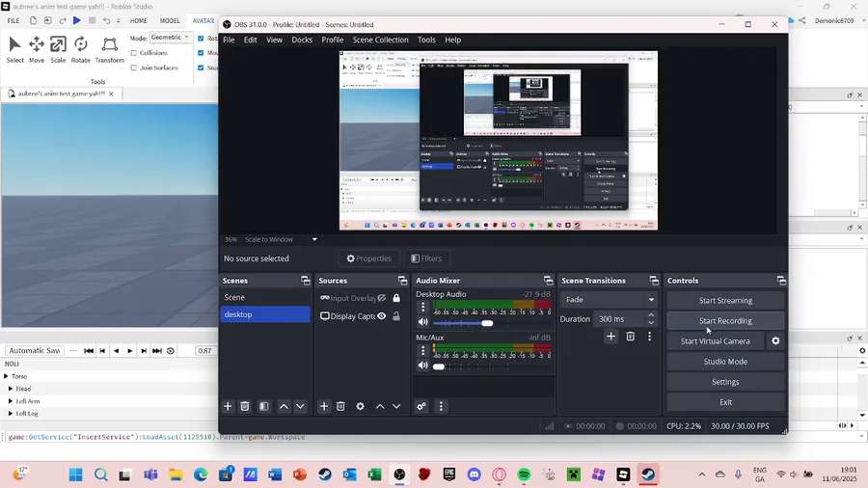Open Desktop Audio three-dot options
The image size is (868, 488).
point(423,307)
